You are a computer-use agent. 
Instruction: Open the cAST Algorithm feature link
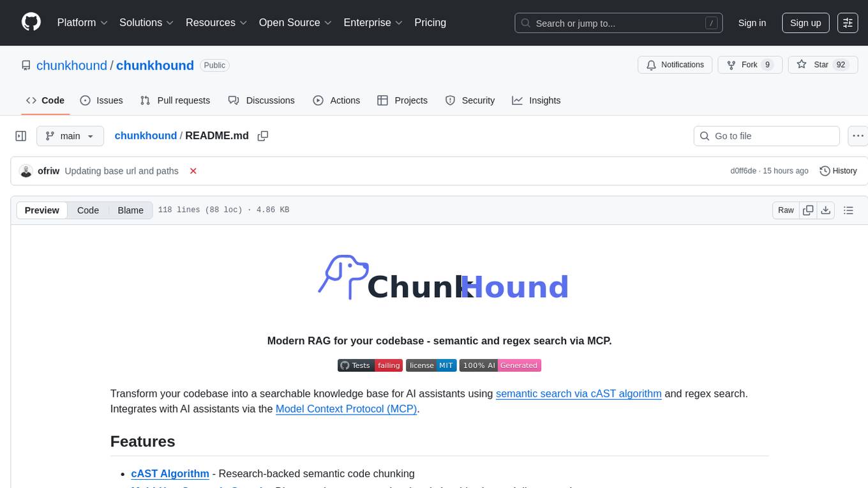(170, 473)
